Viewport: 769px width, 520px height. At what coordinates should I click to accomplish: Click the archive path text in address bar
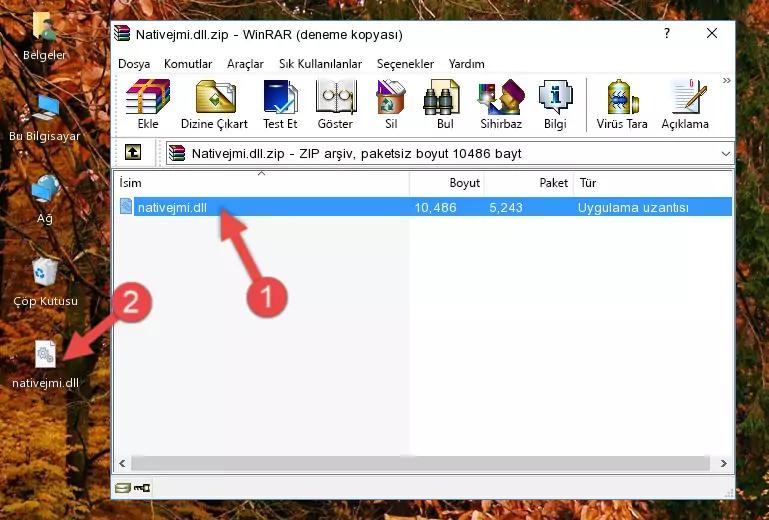(357, 154)
